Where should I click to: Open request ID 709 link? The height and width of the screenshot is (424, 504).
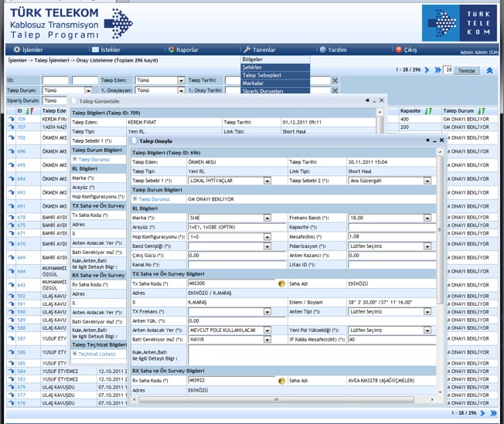click(21, 119)
